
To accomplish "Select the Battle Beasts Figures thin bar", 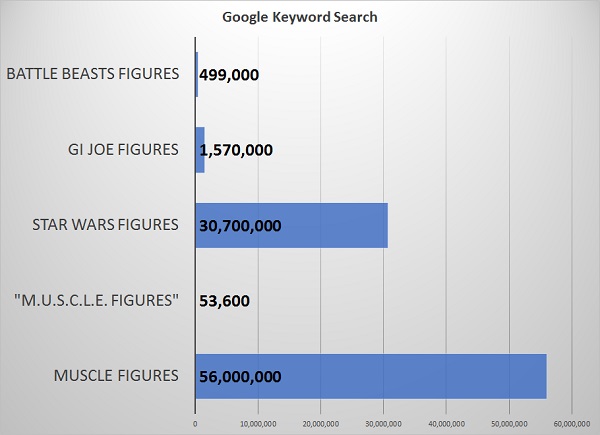I will (197, 75).
